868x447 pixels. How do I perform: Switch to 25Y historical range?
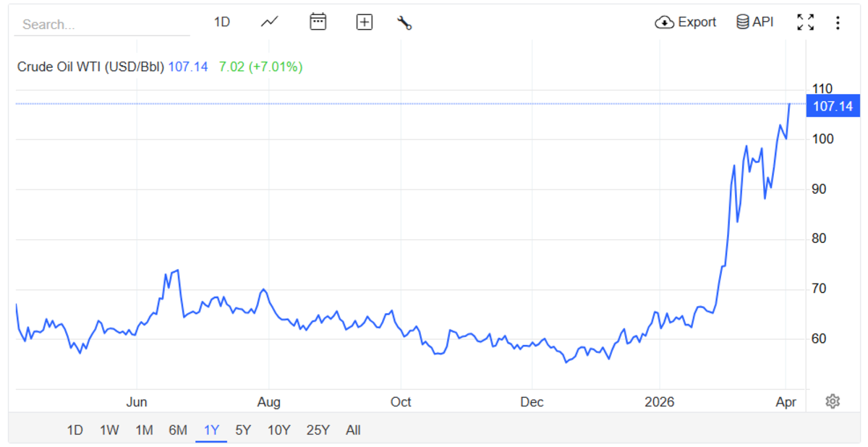(318, 430)
